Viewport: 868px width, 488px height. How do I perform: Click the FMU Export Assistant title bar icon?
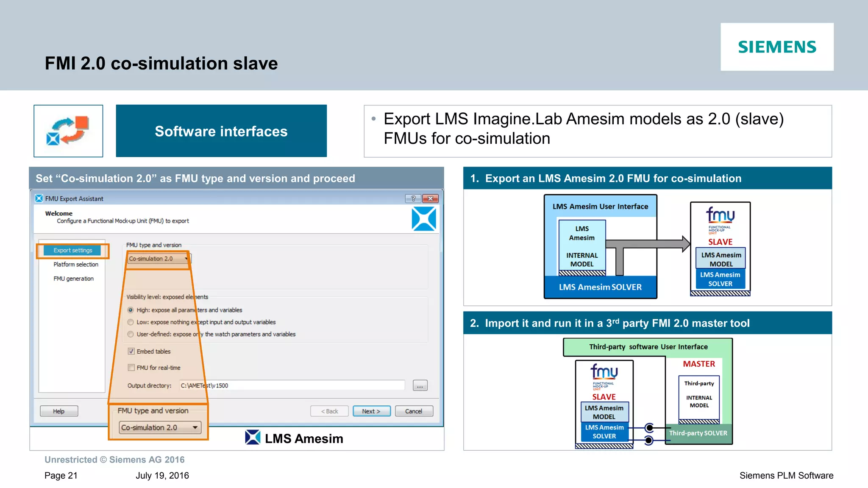coord(39,198)
